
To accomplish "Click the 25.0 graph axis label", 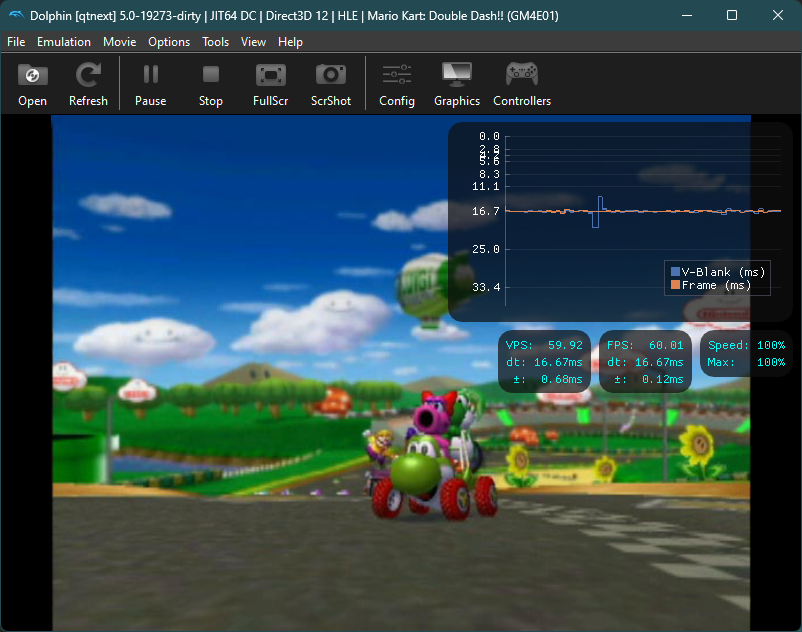I will [x=485, y=250].
